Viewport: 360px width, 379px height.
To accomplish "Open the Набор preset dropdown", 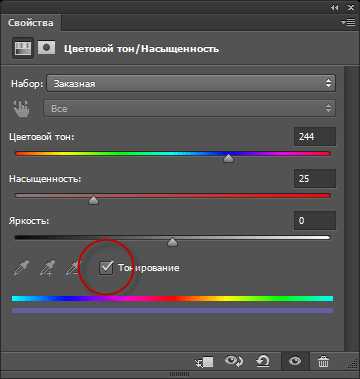I will pos(191,83).
